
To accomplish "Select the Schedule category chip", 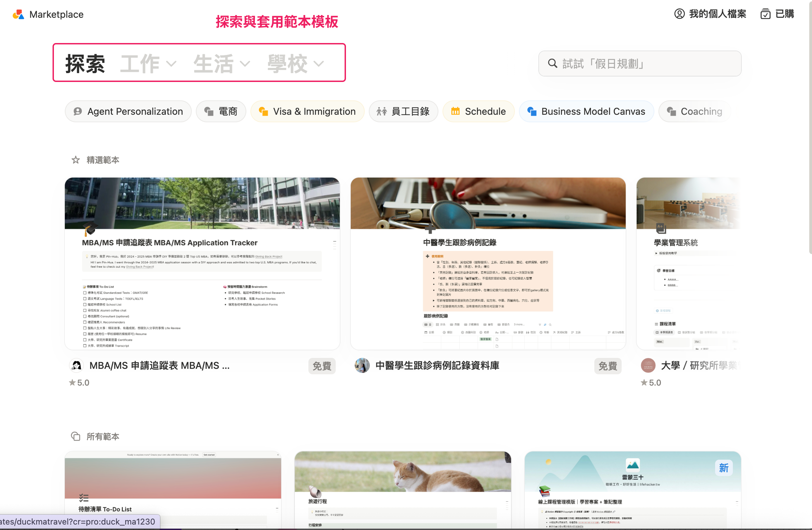I will 478,111.
